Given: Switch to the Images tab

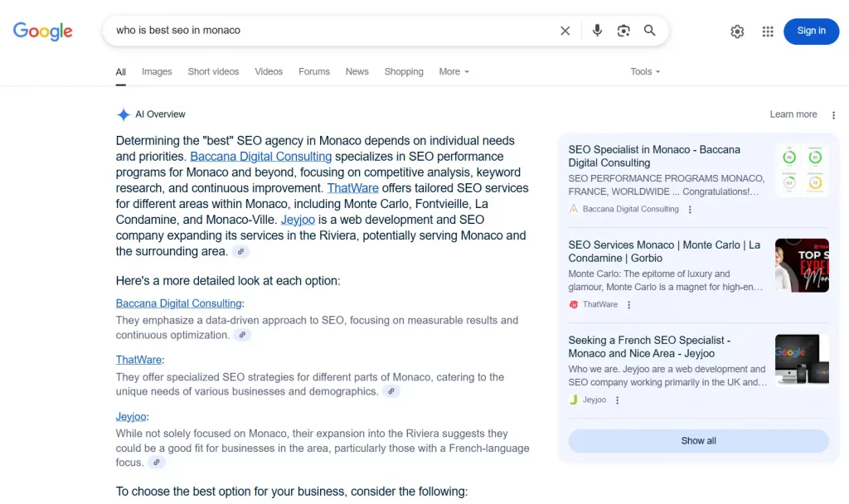Looking at the screenshot, I should 157,71.
